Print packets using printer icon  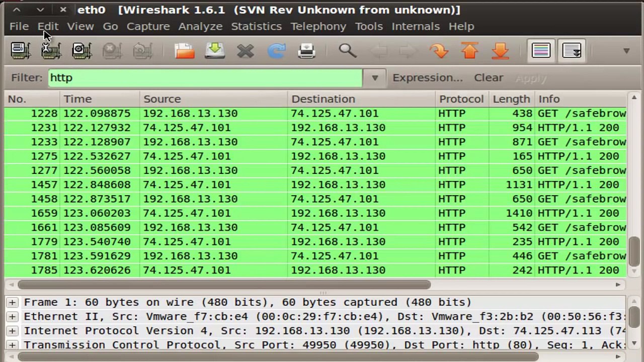307,50
